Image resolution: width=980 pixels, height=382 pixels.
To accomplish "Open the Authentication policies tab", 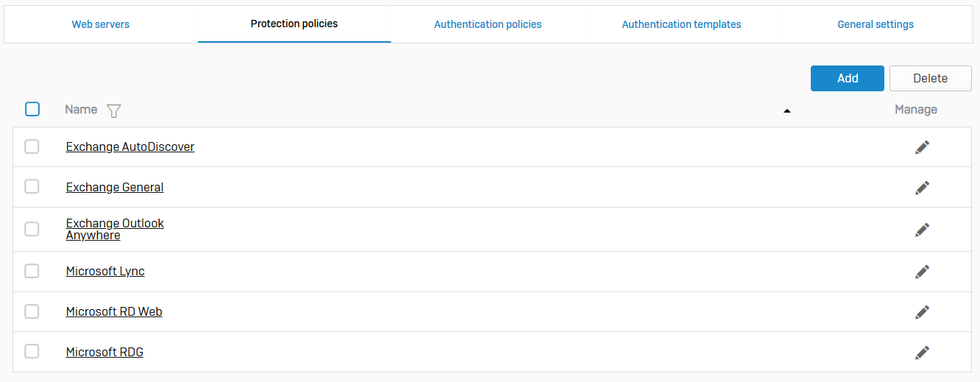I will (x=488, y=24).
